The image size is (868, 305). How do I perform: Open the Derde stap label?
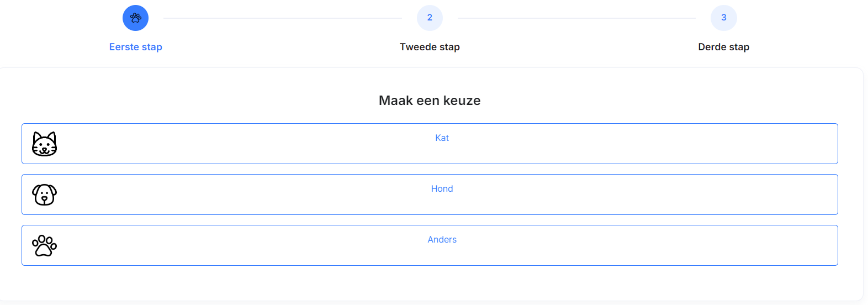(x=723, y=47)
